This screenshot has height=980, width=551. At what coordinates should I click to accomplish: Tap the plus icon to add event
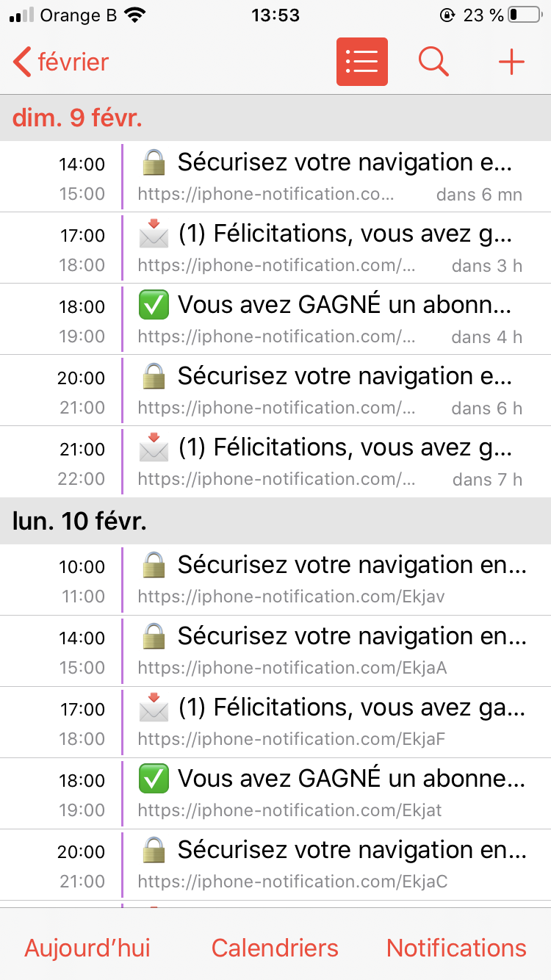coord(511,62)
